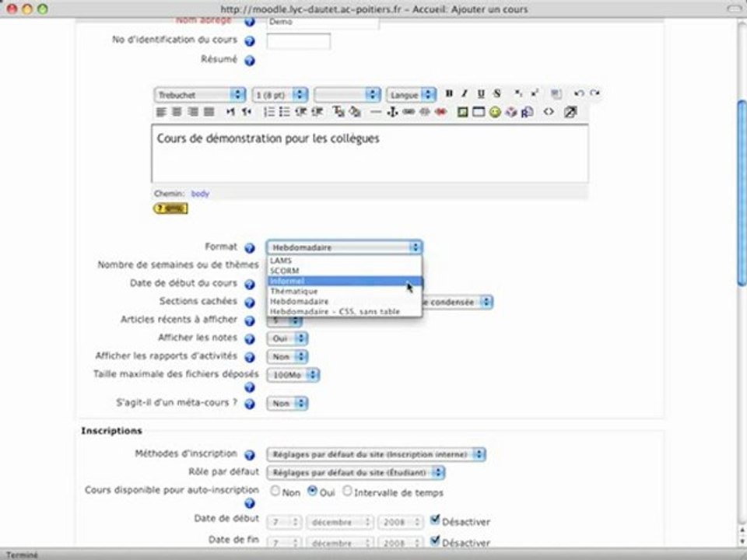Undo last edit in the editor
The width and height of the screenshot is (747, 560).
[x=579, y=93]
